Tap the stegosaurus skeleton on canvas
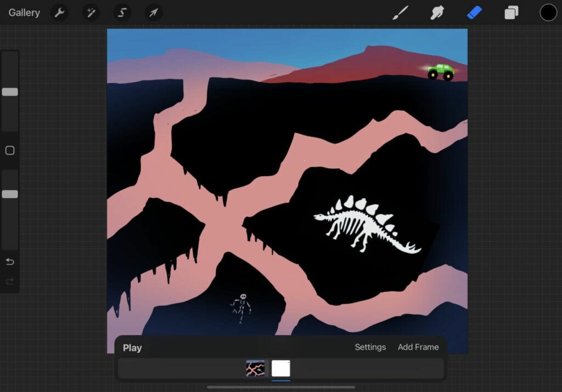Screen dimensions: 562x392 367,224
